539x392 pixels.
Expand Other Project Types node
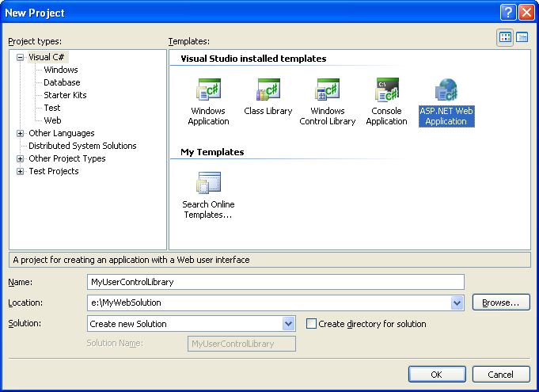21,158
